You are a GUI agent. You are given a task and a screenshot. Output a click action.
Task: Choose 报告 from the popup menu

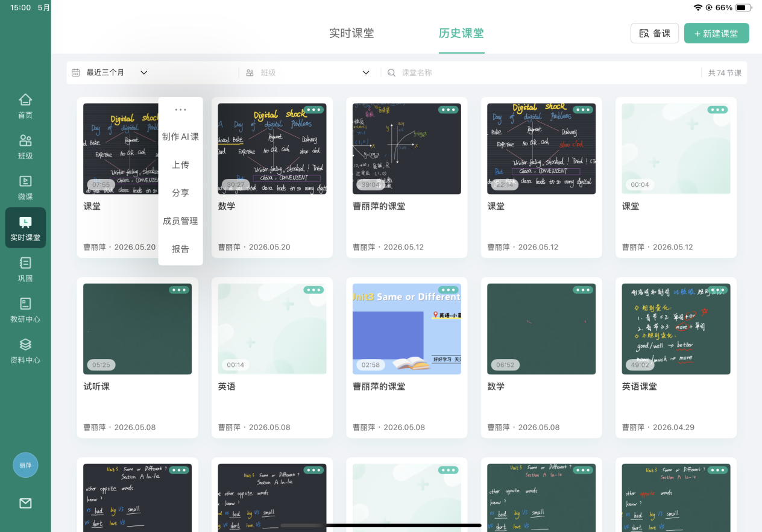click(x=180, y=249)
